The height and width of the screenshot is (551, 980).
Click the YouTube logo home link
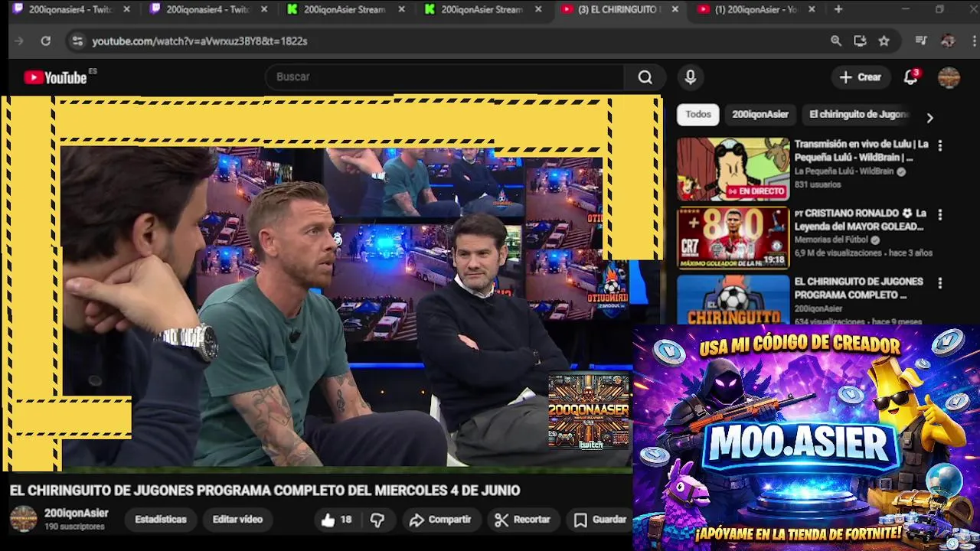pos(55,77)
